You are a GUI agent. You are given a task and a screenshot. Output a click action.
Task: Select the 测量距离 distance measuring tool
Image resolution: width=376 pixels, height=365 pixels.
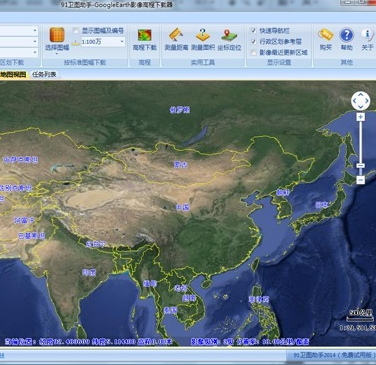pyautogui.click(x=176, y=35)
